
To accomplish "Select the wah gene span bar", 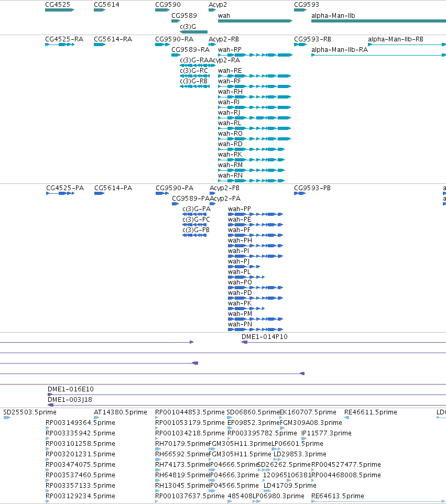I will [x=255, y=21].
